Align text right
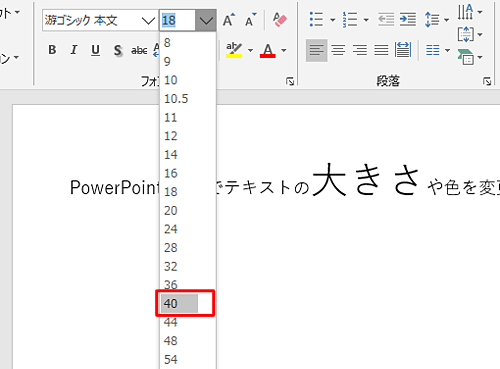 (360, 50)
